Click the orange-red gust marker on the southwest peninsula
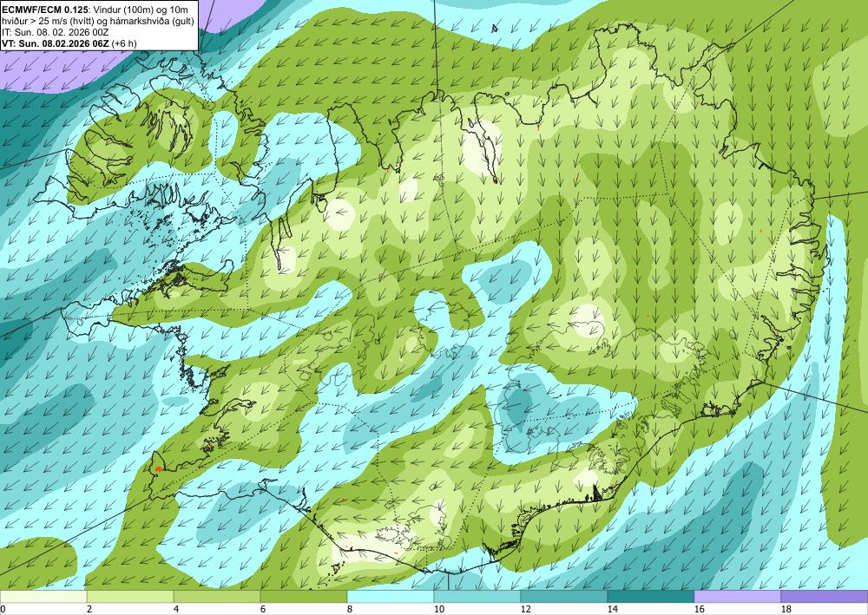868x615 pixels. pos(158,468)
